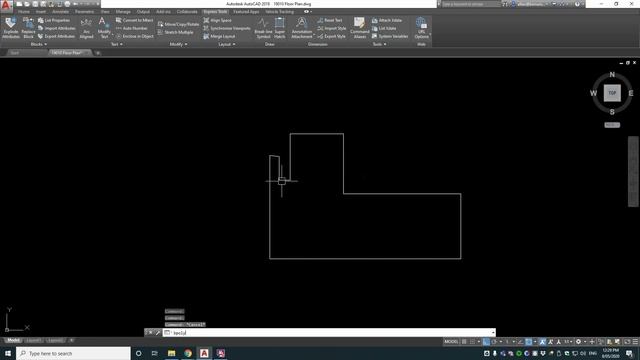
Task: Open annotation scale dropdown in status bar
Action: click(x=568, y=342)
